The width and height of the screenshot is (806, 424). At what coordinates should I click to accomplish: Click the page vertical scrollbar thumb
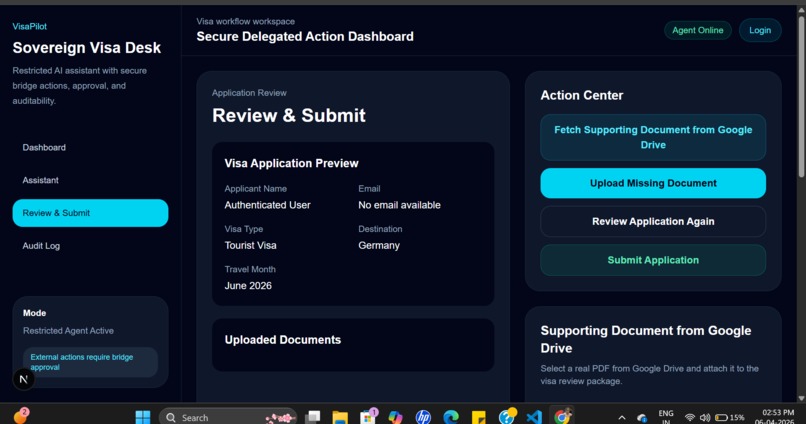[801, 97]
